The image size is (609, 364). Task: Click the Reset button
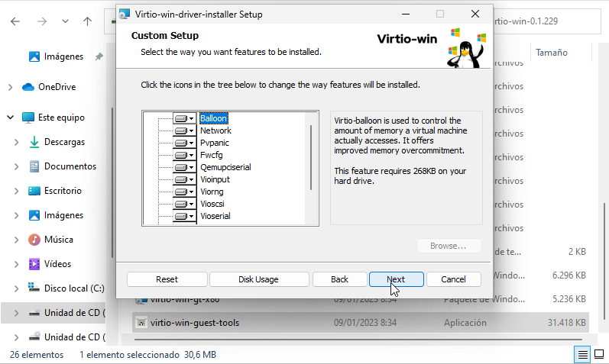(x=167, y=279)
